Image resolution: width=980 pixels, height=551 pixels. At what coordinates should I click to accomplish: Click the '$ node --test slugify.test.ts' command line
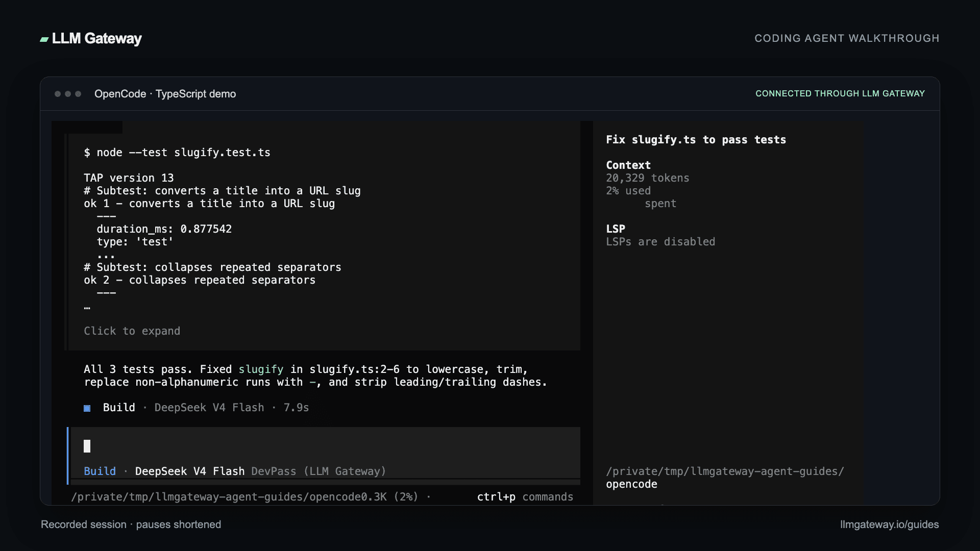pyautogui.click(x=177, y=153)
